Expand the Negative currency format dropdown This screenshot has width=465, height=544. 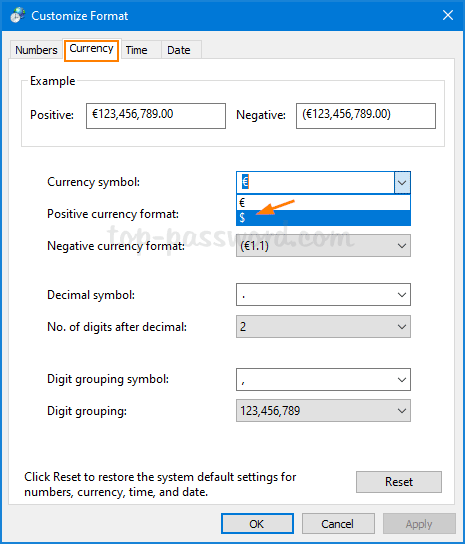tap(323, 246)
